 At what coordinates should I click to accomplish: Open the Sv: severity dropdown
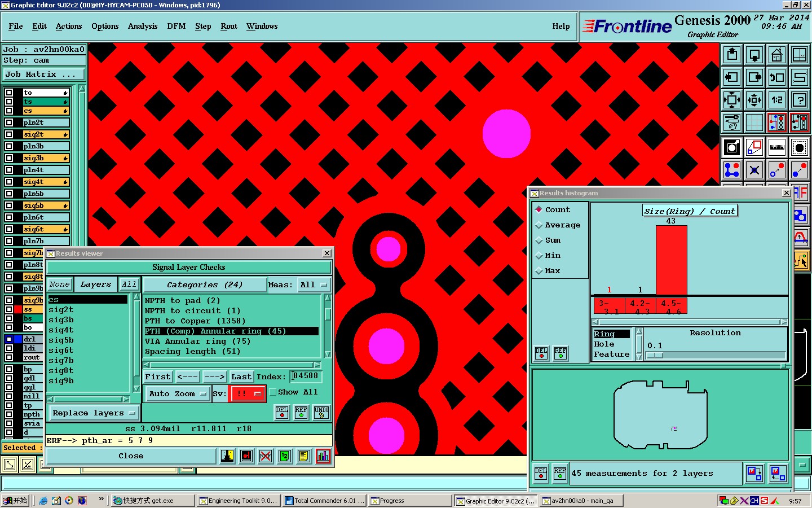(x=248, y=394)
